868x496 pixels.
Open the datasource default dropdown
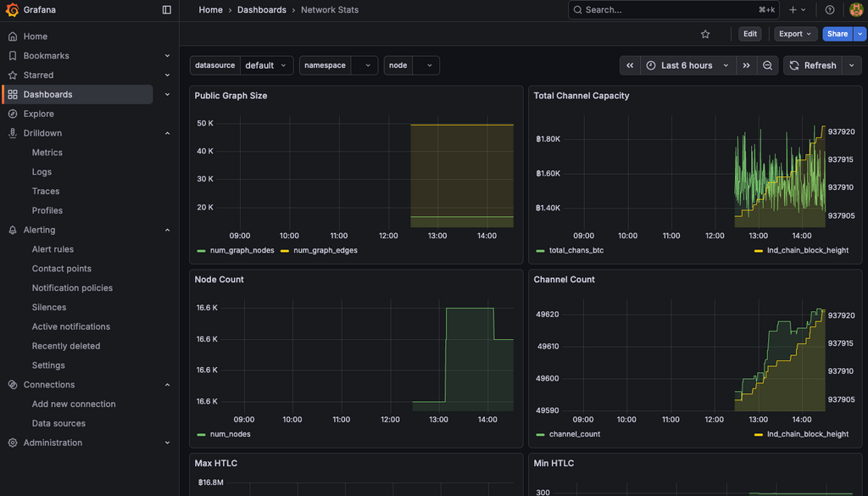coord(266,65)
